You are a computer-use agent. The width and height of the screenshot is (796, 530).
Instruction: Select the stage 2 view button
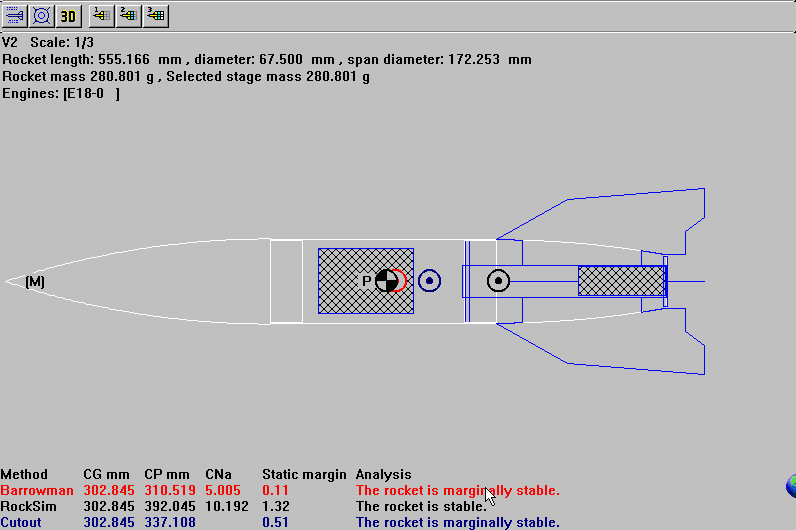(x=128, y=15)
